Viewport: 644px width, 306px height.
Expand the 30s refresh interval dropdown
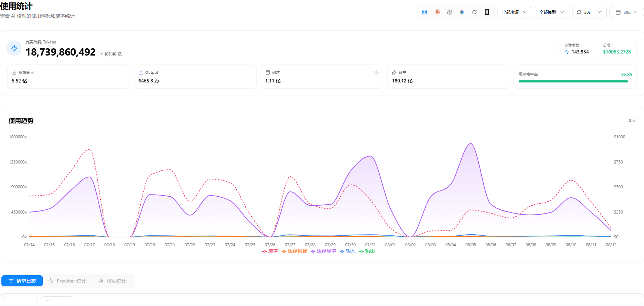[x=589, y=12]
